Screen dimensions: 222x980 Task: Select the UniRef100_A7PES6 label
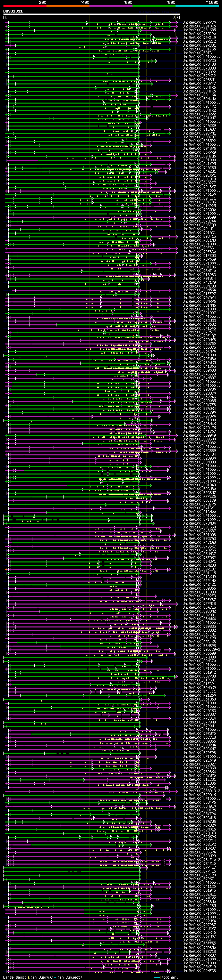click(199, 496)
